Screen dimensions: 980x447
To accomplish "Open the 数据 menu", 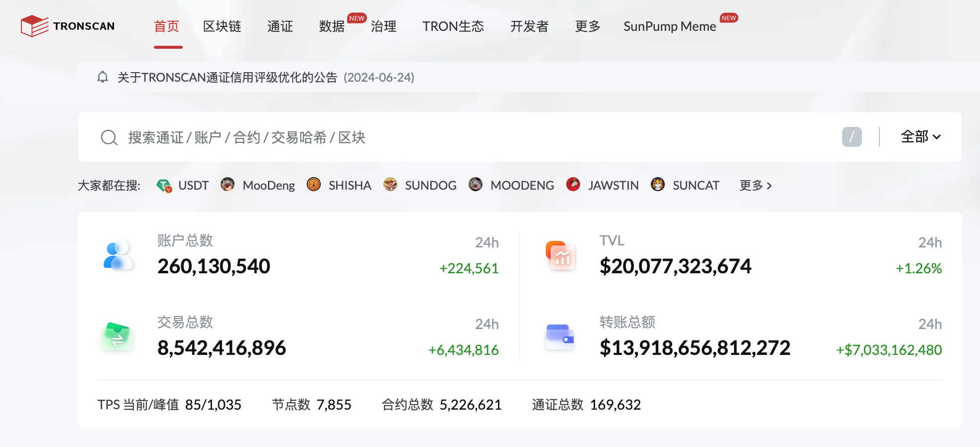I will [332, 26].
